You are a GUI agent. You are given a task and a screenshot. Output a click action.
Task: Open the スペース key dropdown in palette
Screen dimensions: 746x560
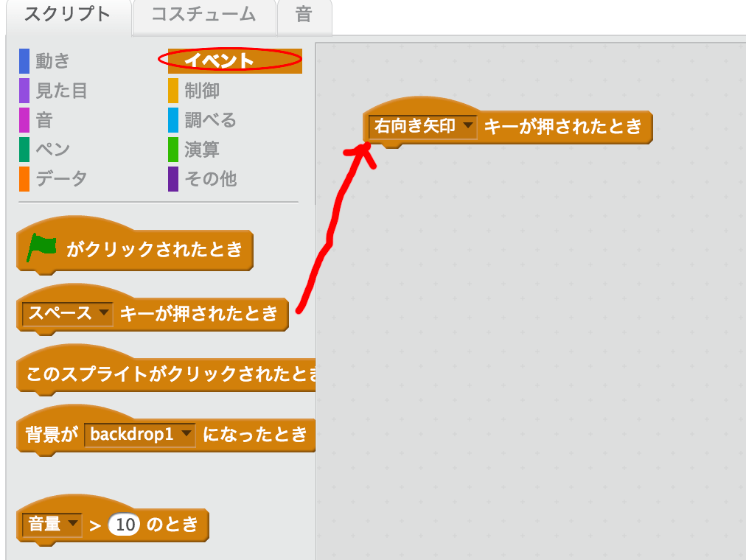tap(68, 314)
